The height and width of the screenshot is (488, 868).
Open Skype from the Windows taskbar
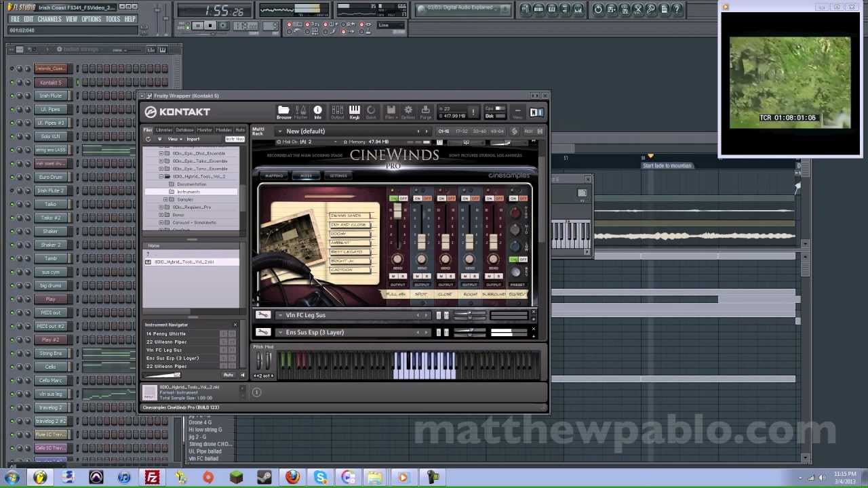pyautogui.click(x=321, y=477)
